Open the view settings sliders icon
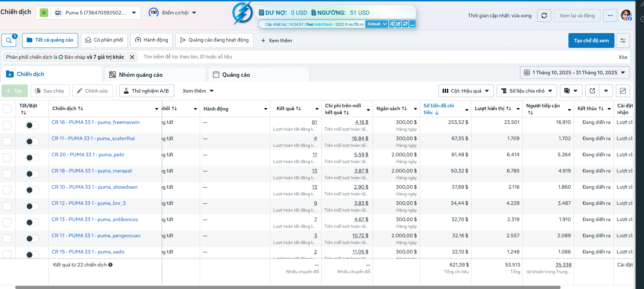644x289 pixels. (x=623, y=40)
